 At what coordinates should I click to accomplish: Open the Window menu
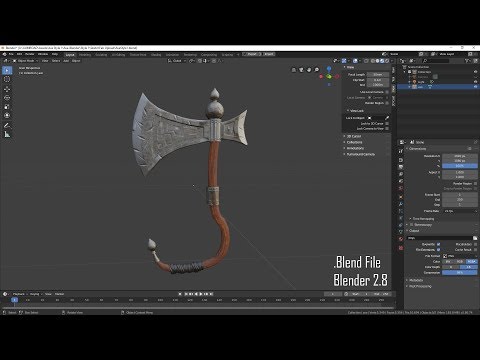coord(43,54)
